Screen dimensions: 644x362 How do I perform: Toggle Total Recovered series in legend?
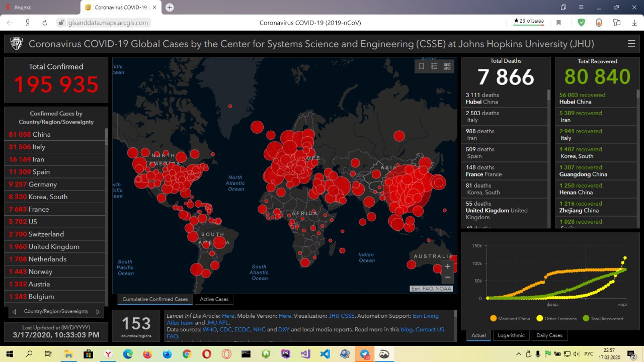pyautogui.click(x=603, y=319)
